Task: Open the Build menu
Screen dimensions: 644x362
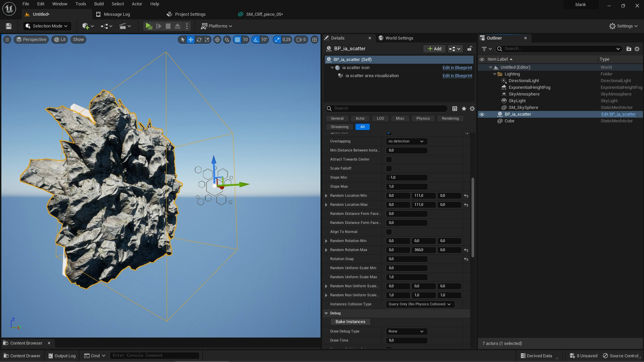Action: [x=99, y=4]
